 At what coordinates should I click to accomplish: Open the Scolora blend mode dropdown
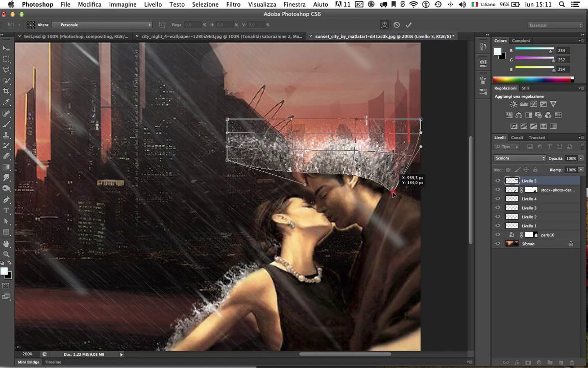click(x=520, y=158)
